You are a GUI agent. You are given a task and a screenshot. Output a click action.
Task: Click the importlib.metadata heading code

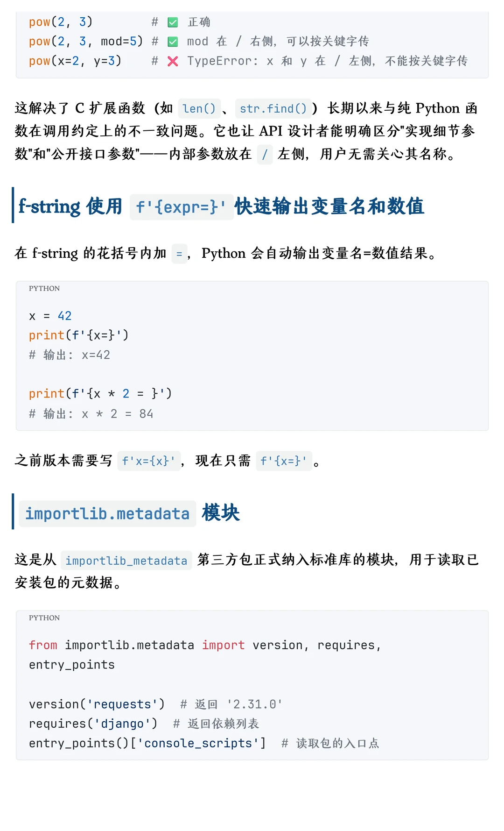pyautogui.click(x=107, y=514)
